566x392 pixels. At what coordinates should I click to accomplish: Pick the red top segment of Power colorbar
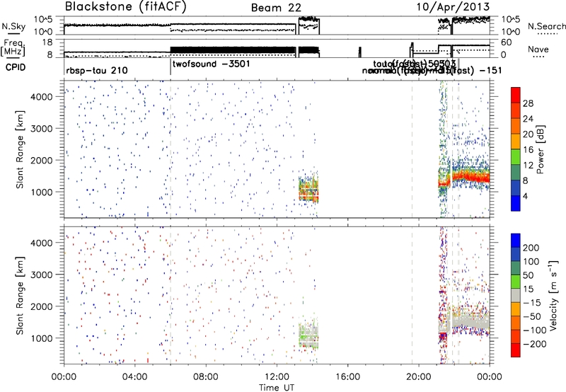[x=516, y=96]
